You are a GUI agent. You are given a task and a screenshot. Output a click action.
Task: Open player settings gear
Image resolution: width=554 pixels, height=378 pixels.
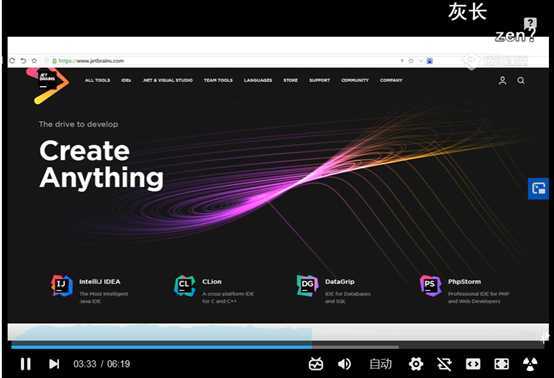416,364
